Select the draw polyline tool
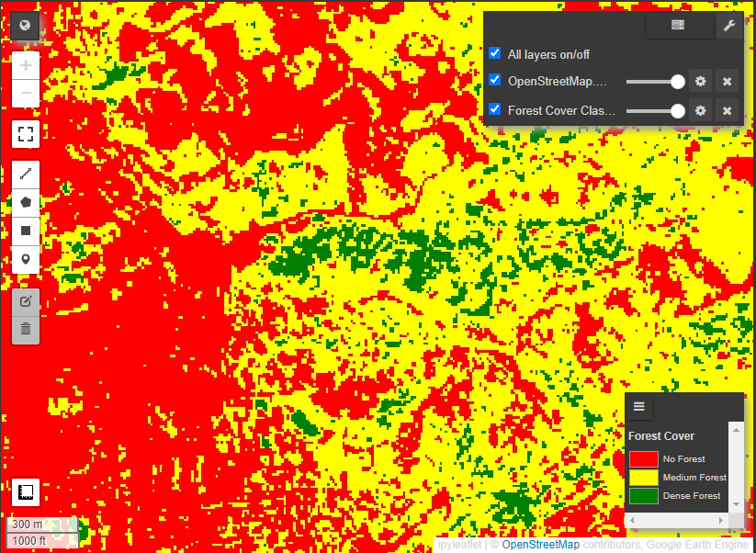This screenshot has height=553, width=756. (x=26, y=174)
